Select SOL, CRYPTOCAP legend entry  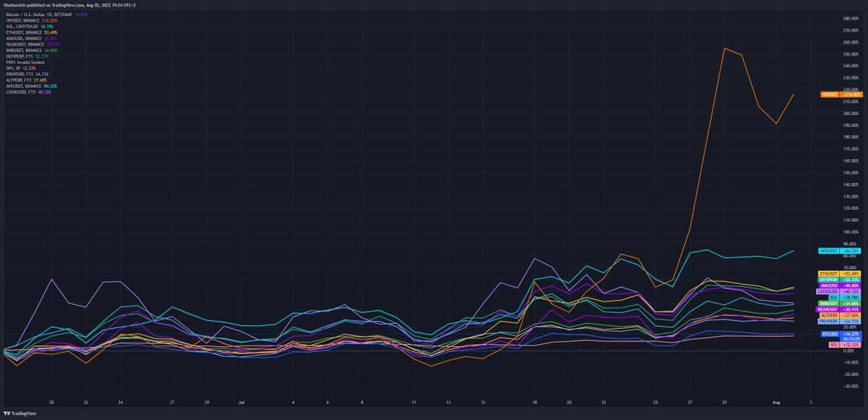click(x=29, y=27)
